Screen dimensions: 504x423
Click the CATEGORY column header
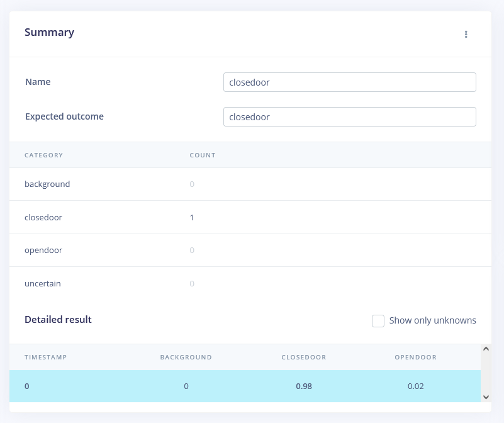(43, 155)
